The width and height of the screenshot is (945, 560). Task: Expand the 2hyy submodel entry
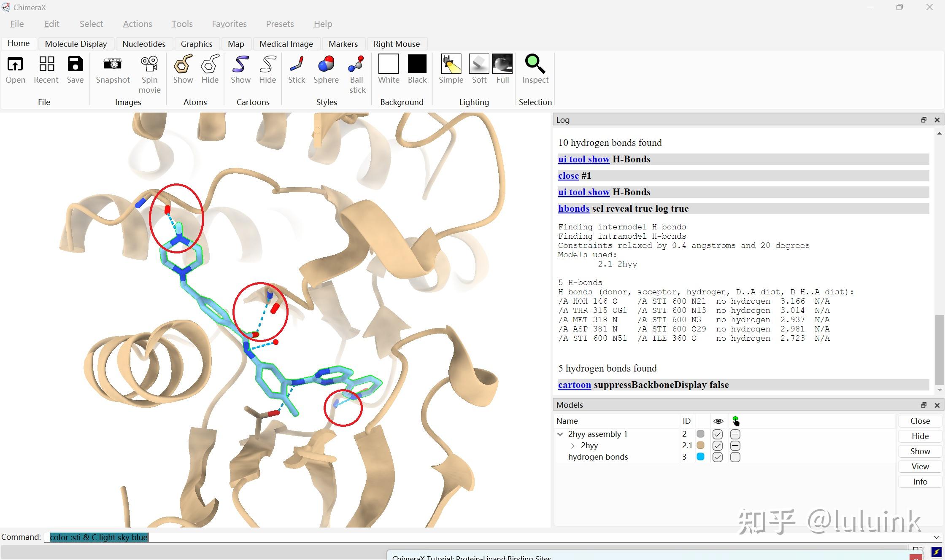pyautogui.click(x=573, y=446)
